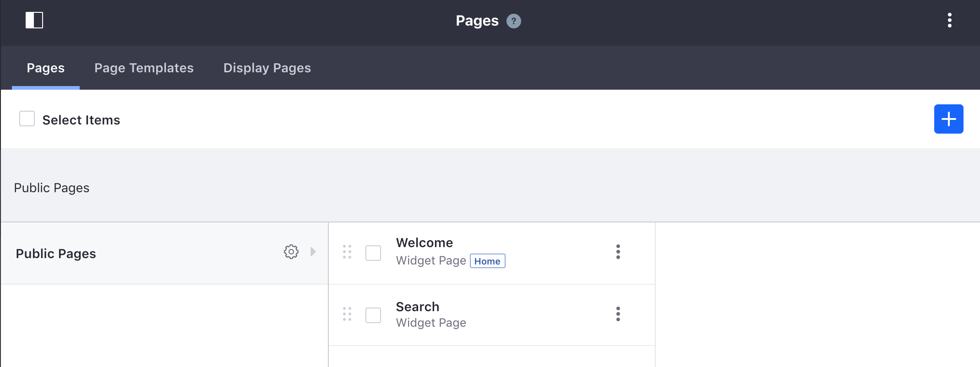Click the Home badge on Welcome

tap(488, 261)
